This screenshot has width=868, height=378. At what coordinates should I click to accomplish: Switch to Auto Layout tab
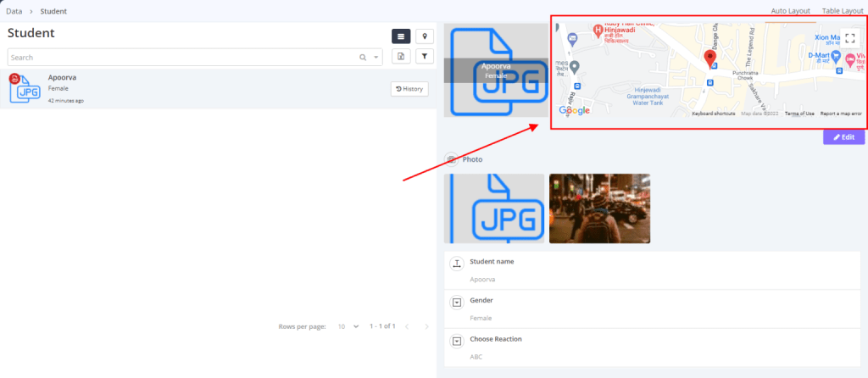click(x=790, y=11)
